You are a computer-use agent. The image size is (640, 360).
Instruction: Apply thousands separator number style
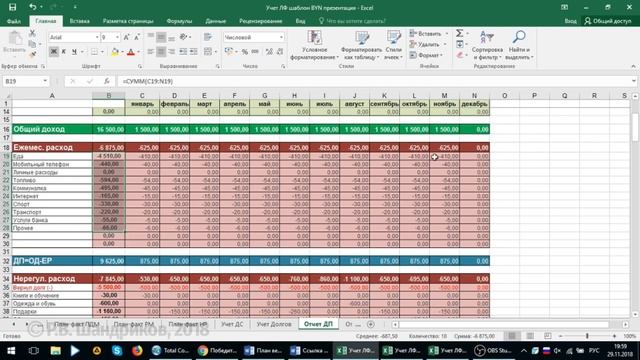(255, 52)
